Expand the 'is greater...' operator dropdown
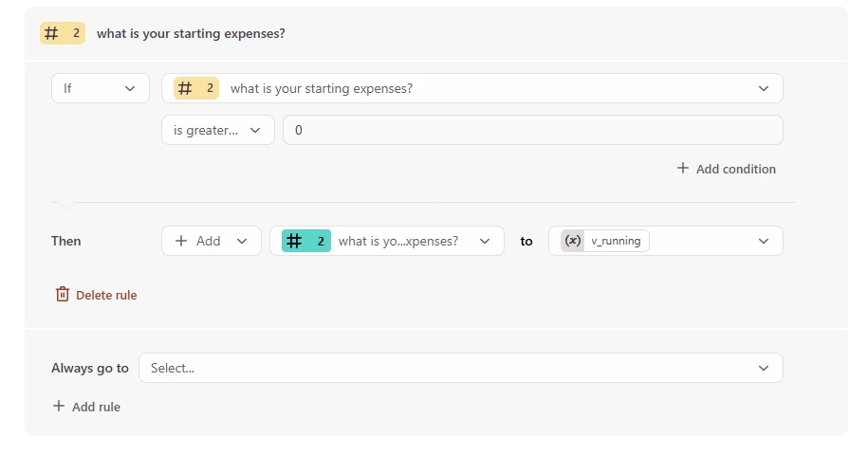This screenshot has height=454, width=868. tap(217, 130)
